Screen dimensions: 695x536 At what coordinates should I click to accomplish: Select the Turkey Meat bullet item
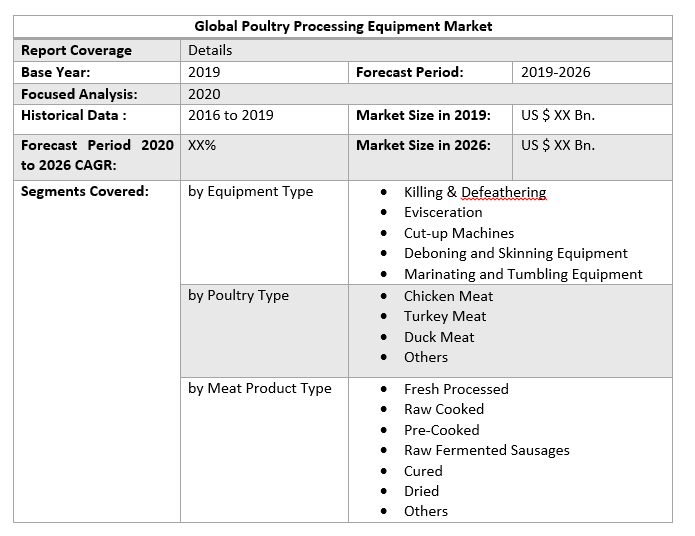click(x=445, y=316)
